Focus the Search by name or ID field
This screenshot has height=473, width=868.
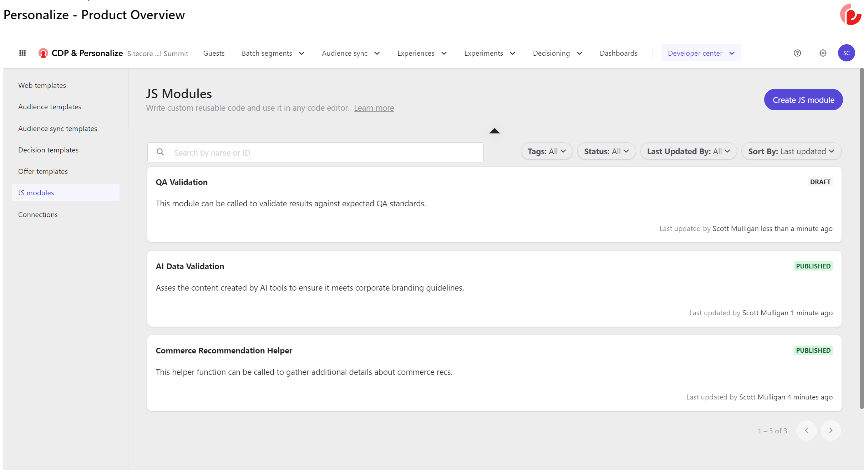tap(325, 153)
